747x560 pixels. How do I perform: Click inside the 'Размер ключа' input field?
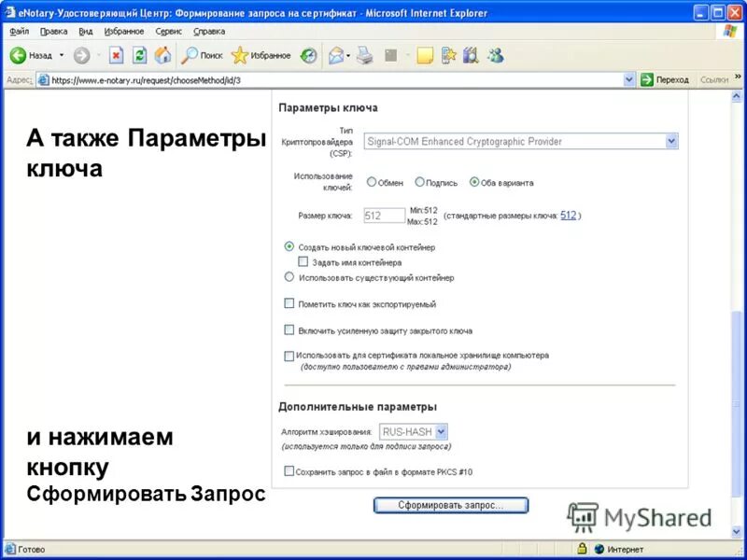pyautogui.click(x=384, y=215)
